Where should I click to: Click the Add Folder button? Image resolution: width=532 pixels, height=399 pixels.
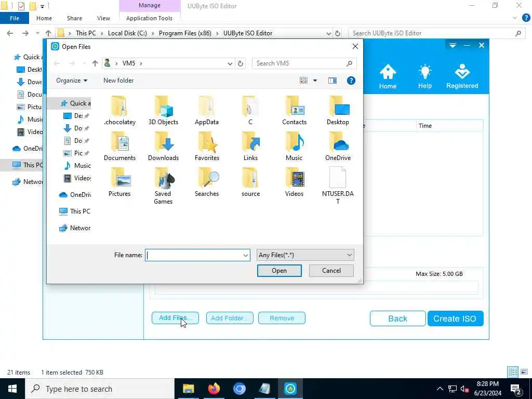coord(230,318)
